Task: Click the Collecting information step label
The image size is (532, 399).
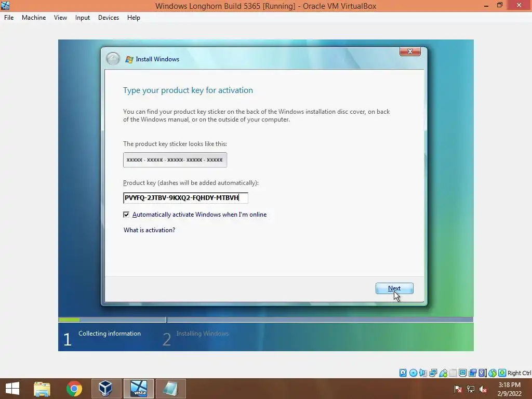Action: click(x=110, y=334)
